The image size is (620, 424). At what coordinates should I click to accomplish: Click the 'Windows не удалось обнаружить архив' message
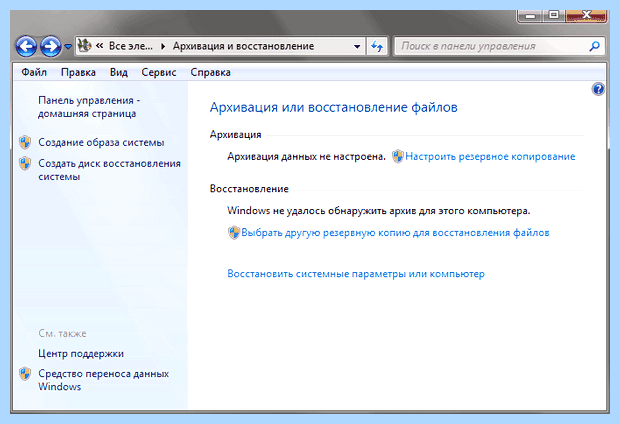379,210
